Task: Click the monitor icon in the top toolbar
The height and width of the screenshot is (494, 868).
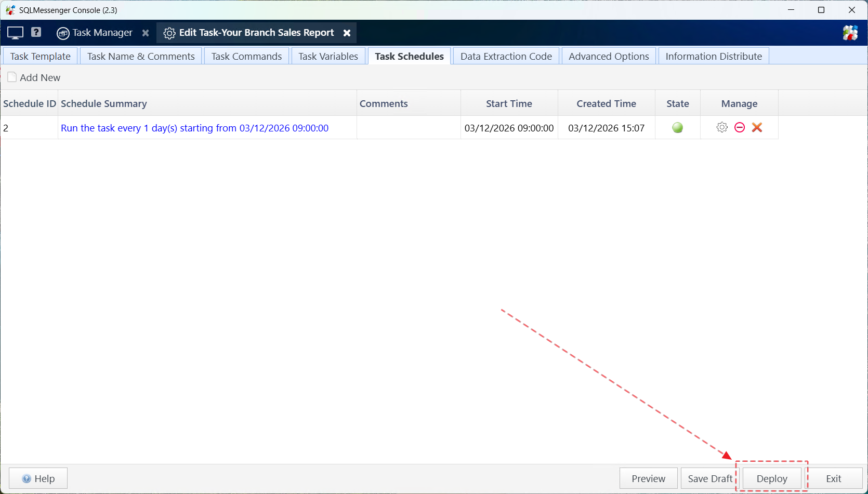Action: [x=15, y=32]
